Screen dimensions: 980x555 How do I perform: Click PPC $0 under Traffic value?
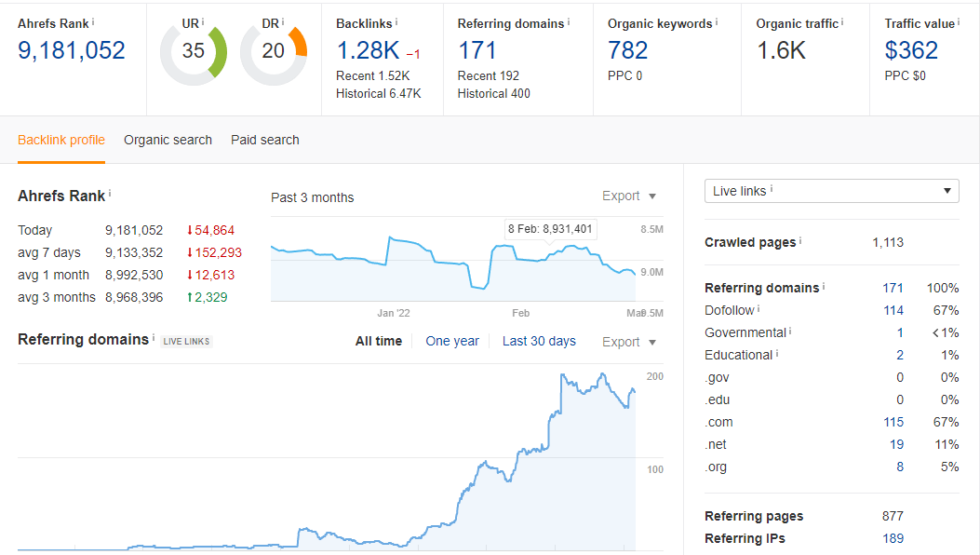905,75
